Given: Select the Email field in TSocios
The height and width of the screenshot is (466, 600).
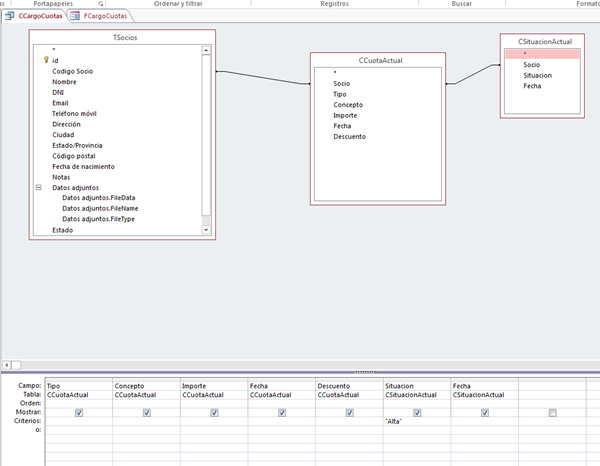Looking at the screenshot, I should click(x=60, y=103).
